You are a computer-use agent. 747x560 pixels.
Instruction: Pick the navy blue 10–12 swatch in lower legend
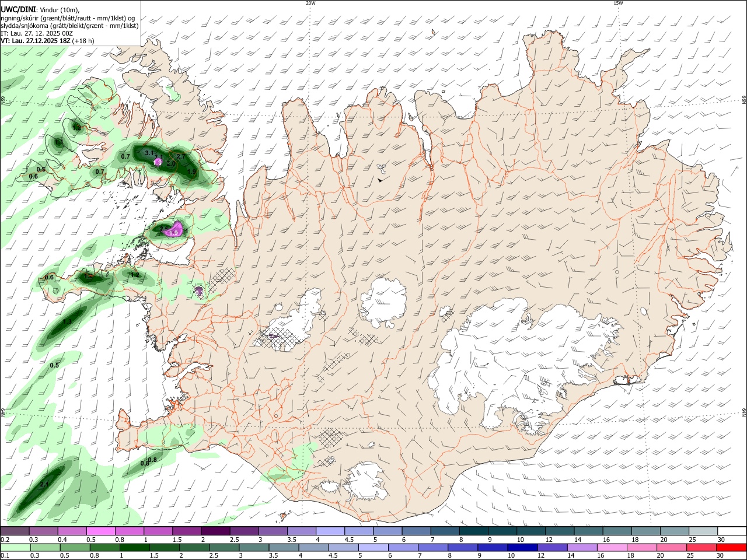coord(523,547)
